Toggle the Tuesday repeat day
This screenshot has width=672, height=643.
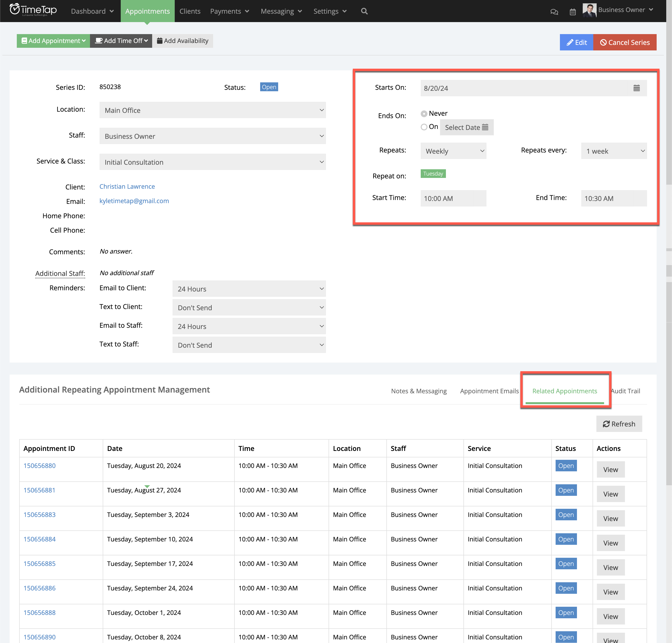pyautogui.click(x=433, y=174)
